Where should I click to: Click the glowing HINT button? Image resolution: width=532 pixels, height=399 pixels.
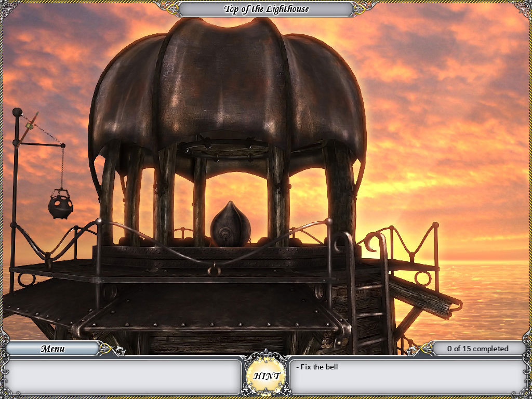coord(267,376)
